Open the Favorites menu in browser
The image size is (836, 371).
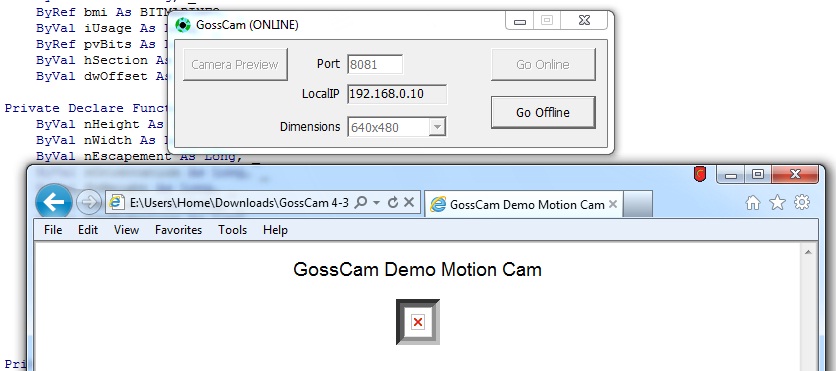click(x=178, y=230)
